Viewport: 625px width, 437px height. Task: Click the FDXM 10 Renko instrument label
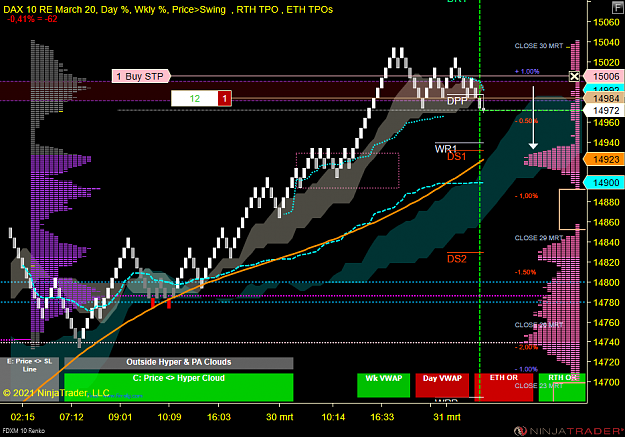pos(24,431)
